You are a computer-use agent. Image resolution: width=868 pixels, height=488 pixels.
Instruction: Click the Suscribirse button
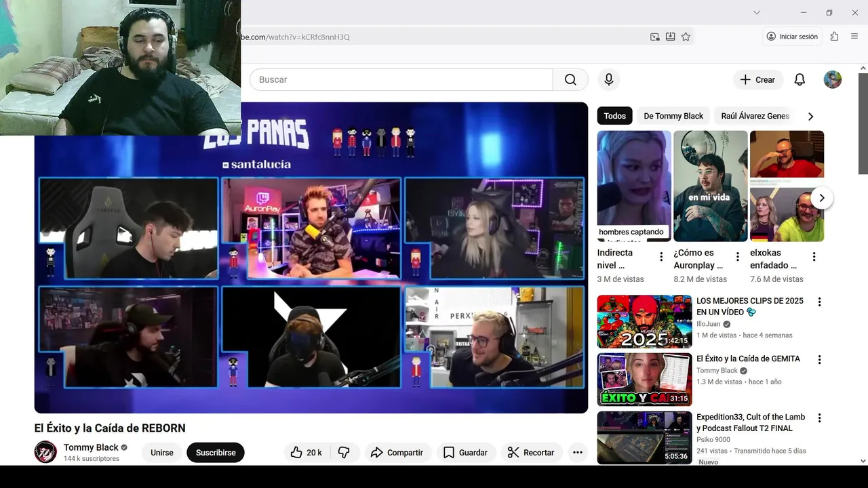click(216, 452)
